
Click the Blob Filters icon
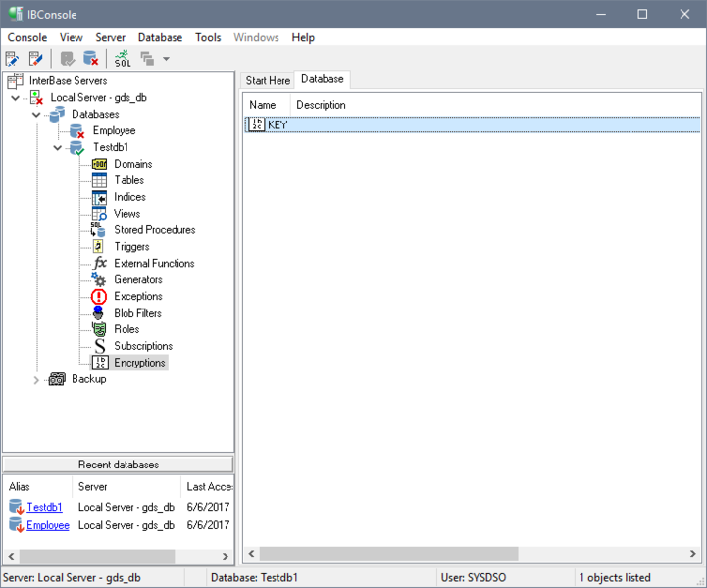pyautogui.click(x=98, y=313)
